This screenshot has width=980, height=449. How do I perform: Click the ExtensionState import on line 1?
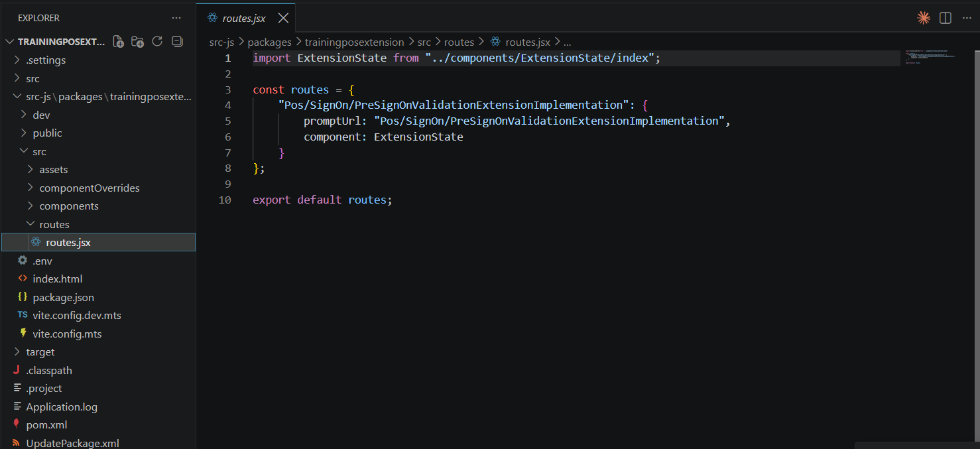coord(341,58)
